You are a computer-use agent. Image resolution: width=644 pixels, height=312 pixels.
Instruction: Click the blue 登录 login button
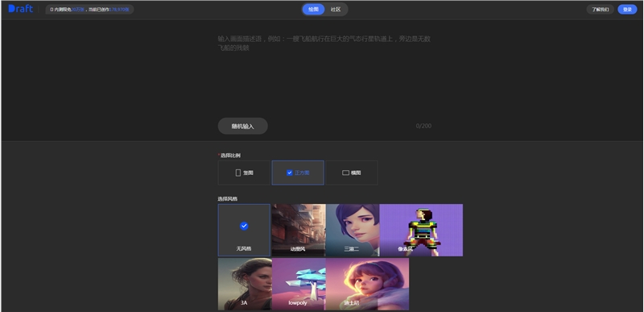[x=627, y=10]
